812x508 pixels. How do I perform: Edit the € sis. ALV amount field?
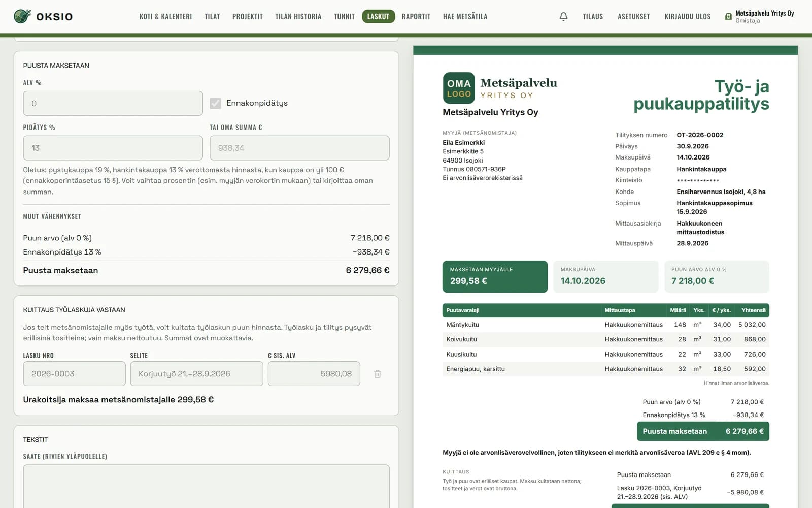click(x=314, y=373)
